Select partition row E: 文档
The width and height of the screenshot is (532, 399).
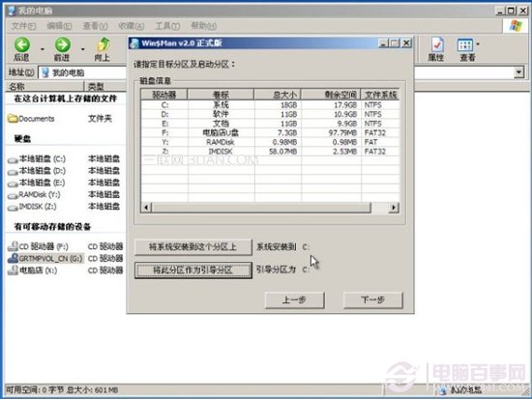coord(270,124)
